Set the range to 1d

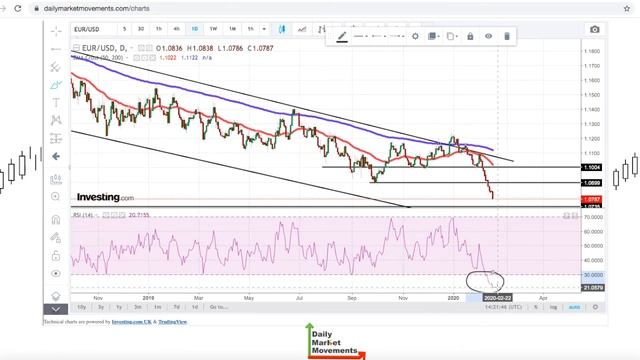click(x=195, y=307)
